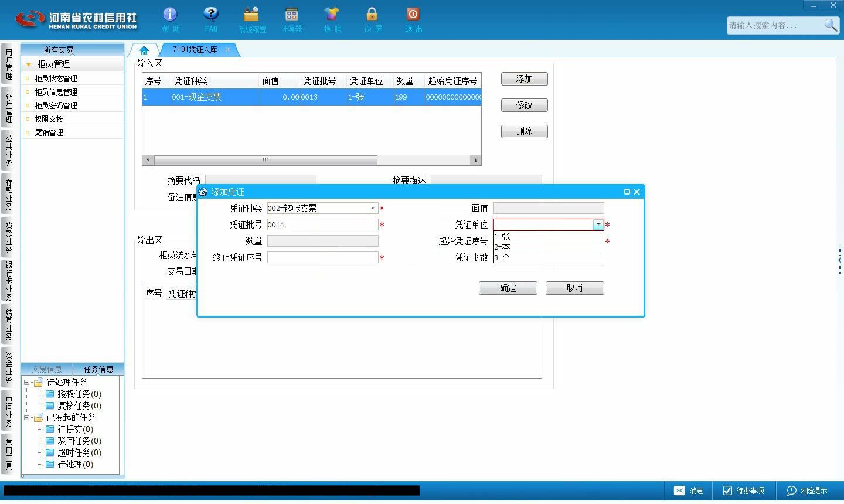Confirm the dialog with 确定

click(x=508, y=288)
